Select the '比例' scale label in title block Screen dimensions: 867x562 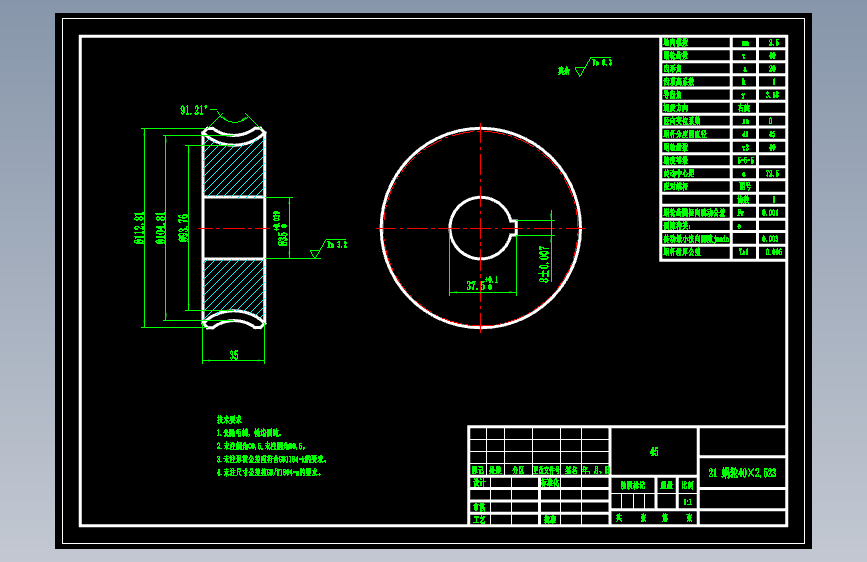click(x=688, y=485)
